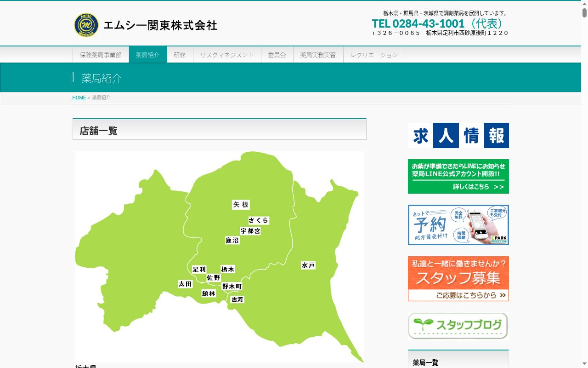The height and width of the screenshot is (368, 588).
Task: Select 宇都宮 on the map
Action: coord(250,231)
